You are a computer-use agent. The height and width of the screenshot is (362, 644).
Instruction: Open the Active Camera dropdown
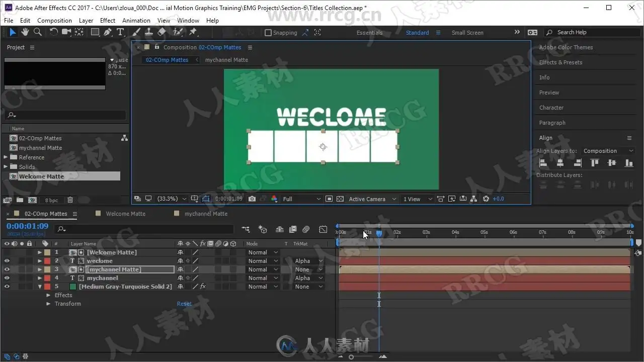372,199
